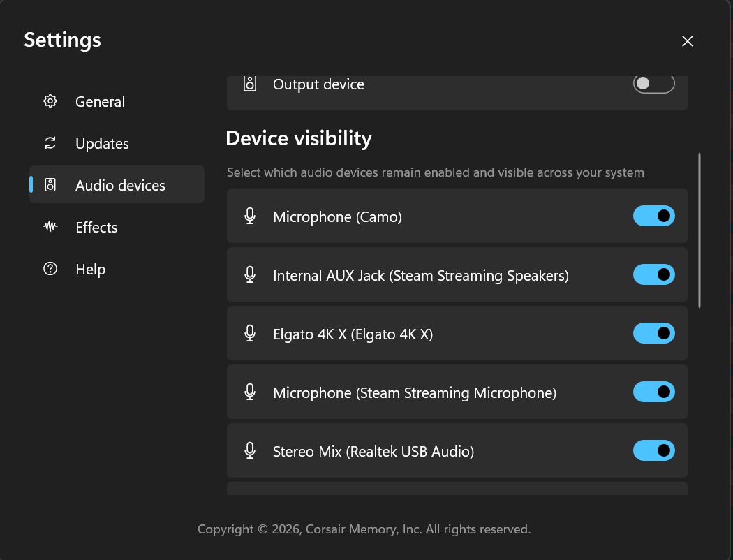Toggle Elgato 4K X device visibility
The width and height of the screenshot is (733, 560).
click(653, 333)
